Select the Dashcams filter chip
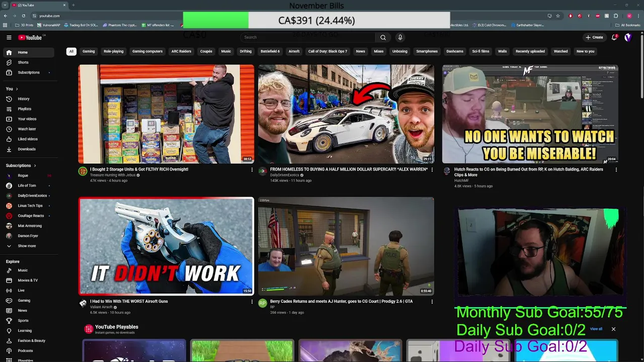The image size is (644, 362). [455, 51]
